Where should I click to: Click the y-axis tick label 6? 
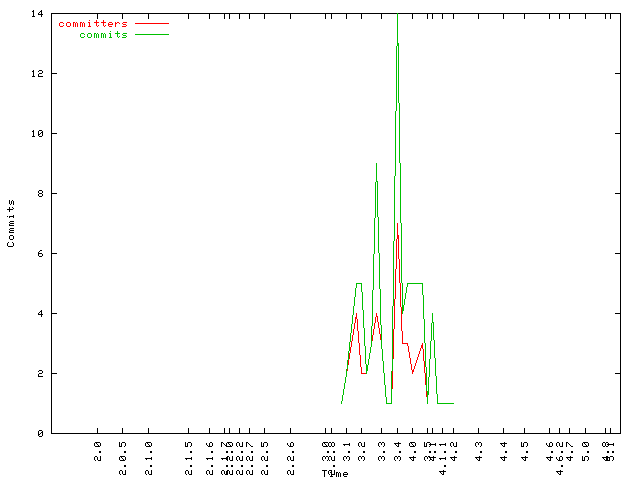click(39, 254)
